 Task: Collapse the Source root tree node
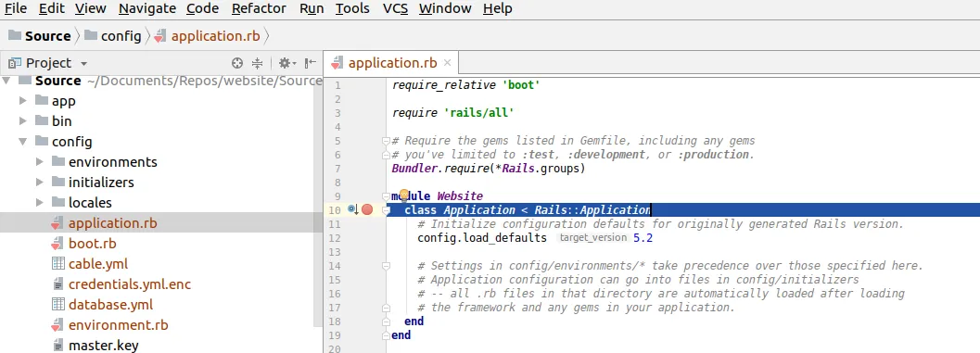click(x=6, y=81)
